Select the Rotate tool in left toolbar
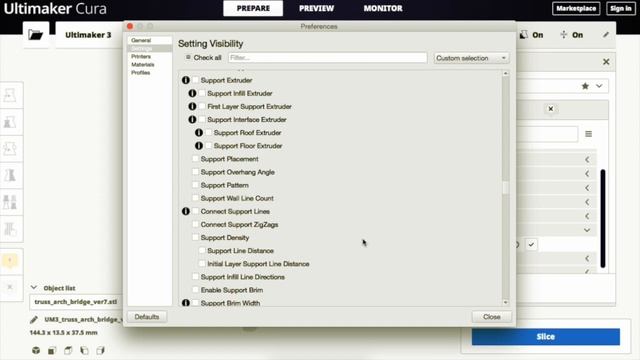Screen dimensions: 640x360 coord(10,149)
